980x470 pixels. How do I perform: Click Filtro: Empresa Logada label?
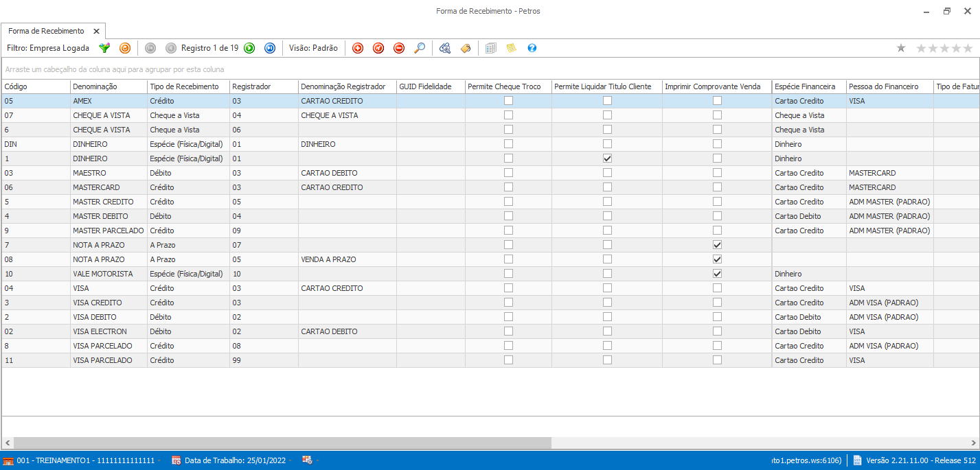[48, 48]
